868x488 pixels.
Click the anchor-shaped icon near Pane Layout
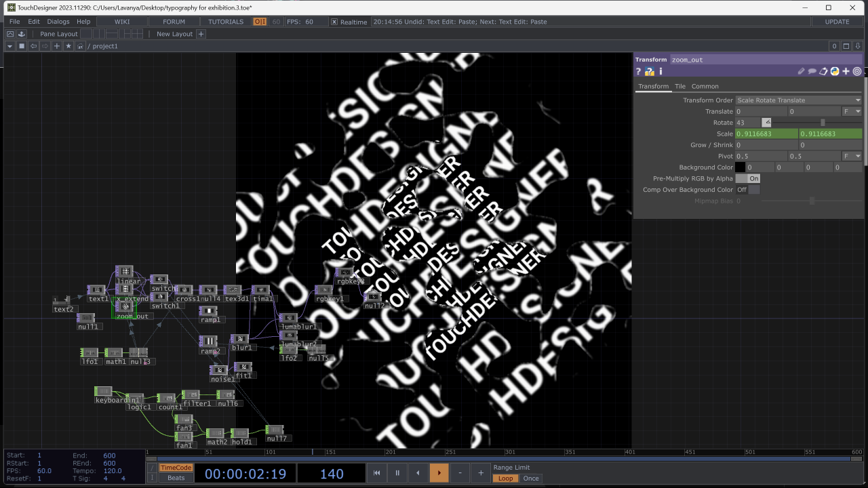(x=21, y=34)
